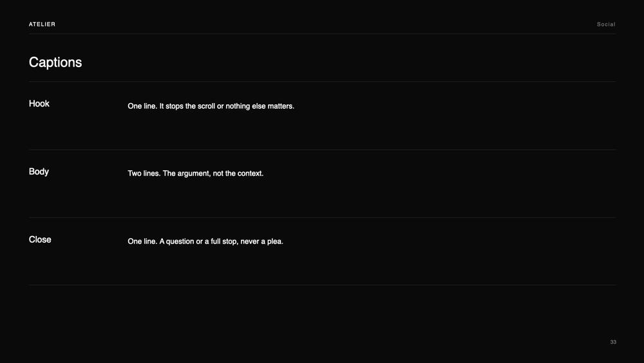Click the text about stopping the scroll
644x363 pixels.
point(211,106)
